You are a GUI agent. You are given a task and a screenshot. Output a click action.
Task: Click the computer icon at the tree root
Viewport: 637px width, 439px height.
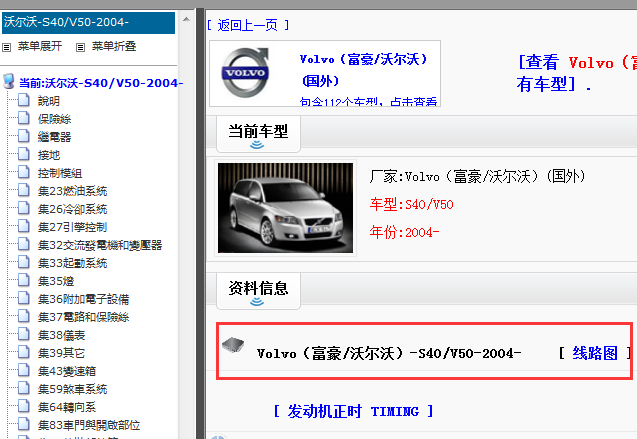(x=9, y=81)
